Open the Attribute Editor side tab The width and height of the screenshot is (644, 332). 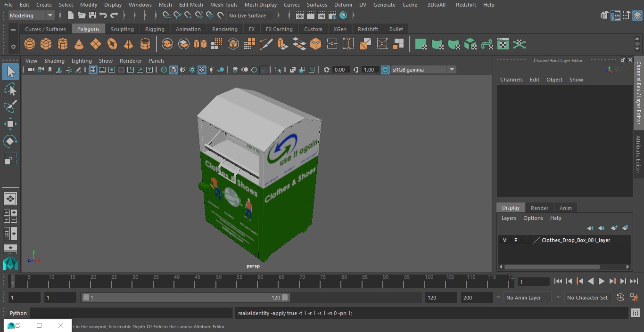click(638, 154)
